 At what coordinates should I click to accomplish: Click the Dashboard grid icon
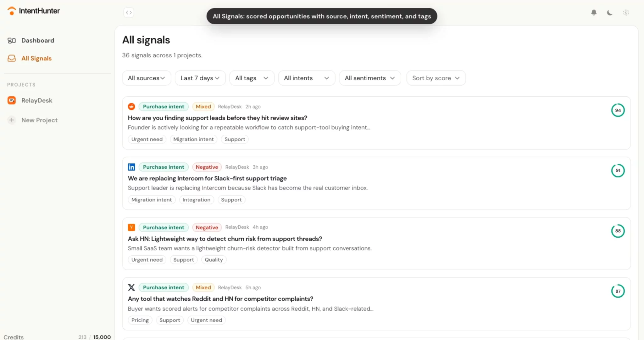coord(12,40)
